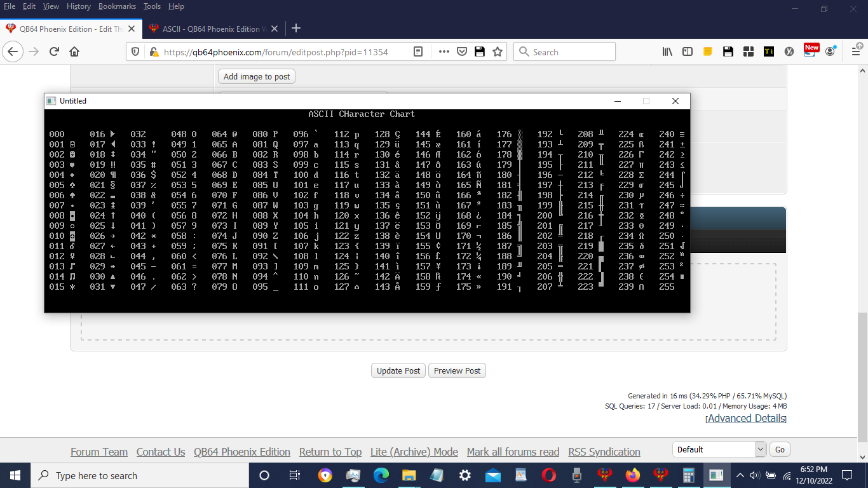The image size is (868, 488).
Task: Go to Firefox home page
Action: click(74, 51)
